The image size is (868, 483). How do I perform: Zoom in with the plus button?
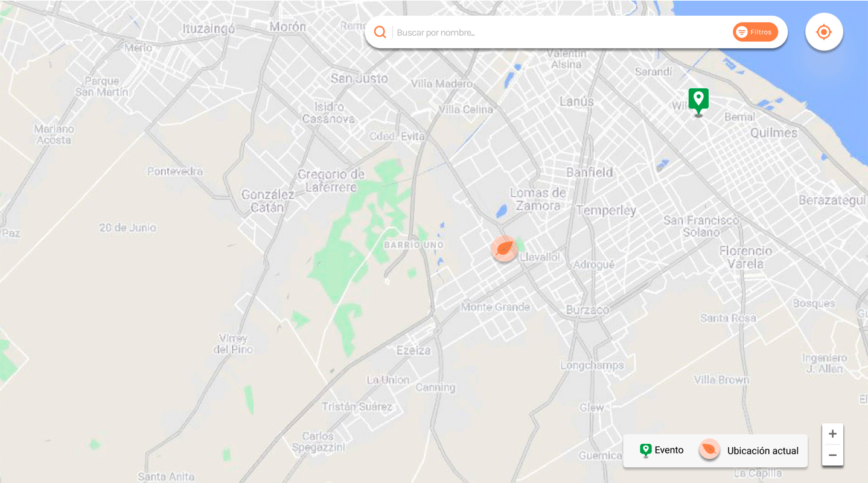(x=832, y=433)
